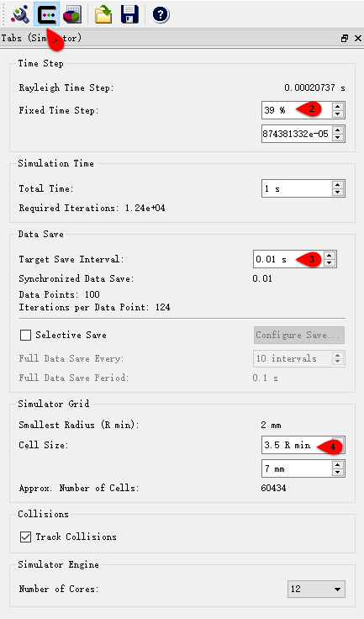Disable the Track Collisions checkbox
Image resolution: width=364 pixels, height=619 pixels.
point(26,537)
